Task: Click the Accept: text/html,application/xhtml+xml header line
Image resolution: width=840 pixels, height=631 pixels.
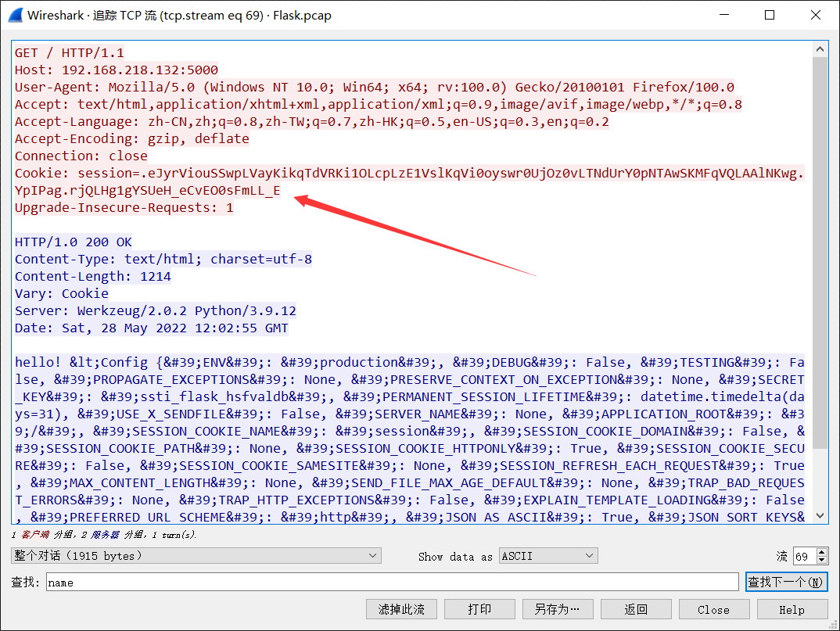Action: pyautogui.click(x=379, y=104)
